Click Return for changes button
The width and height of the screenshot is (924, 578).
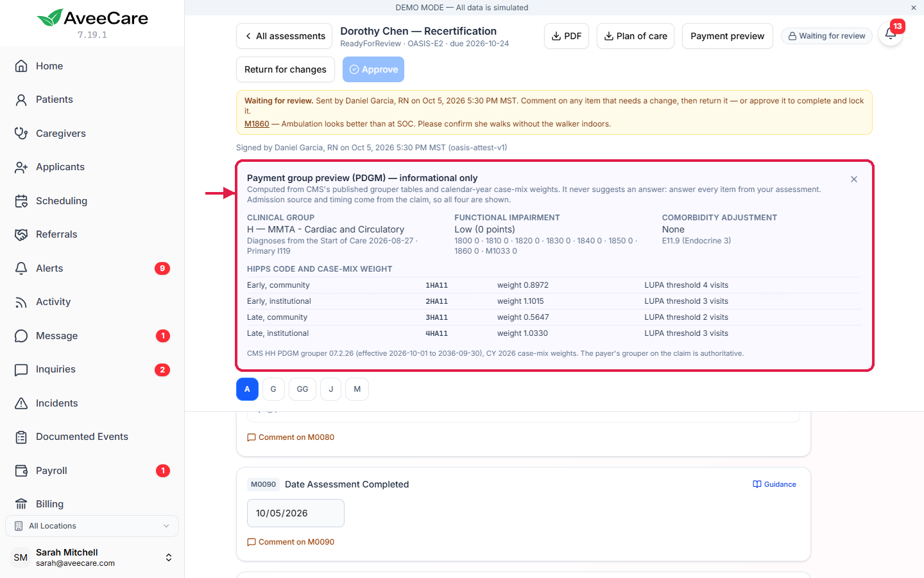pyautogui.click(x=286, y=69)
